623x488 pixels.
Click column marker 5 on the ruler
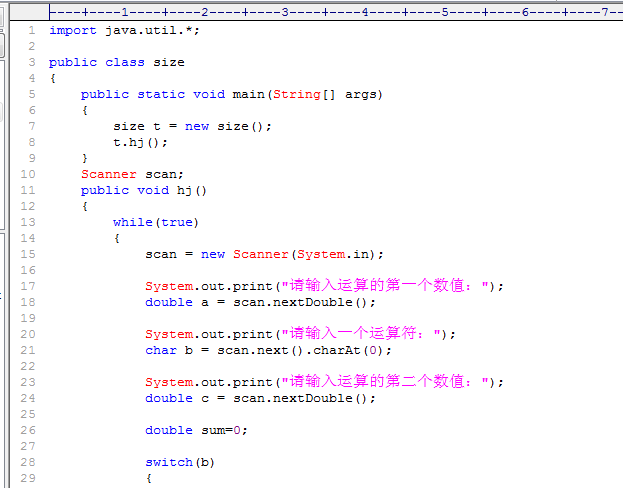point(445,12)
